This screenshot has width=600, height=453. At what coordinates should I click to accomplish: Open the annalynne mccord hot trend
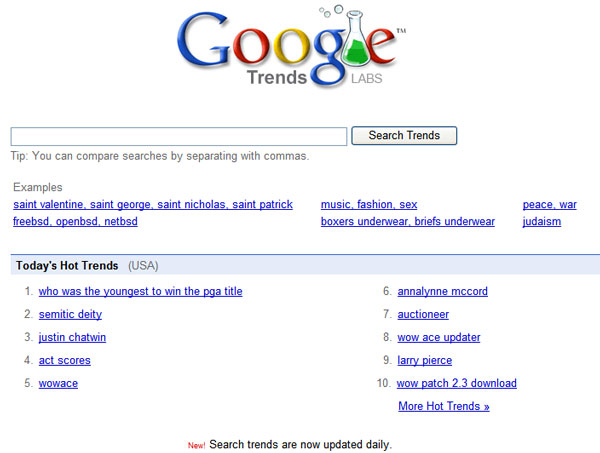click(443, 291)
